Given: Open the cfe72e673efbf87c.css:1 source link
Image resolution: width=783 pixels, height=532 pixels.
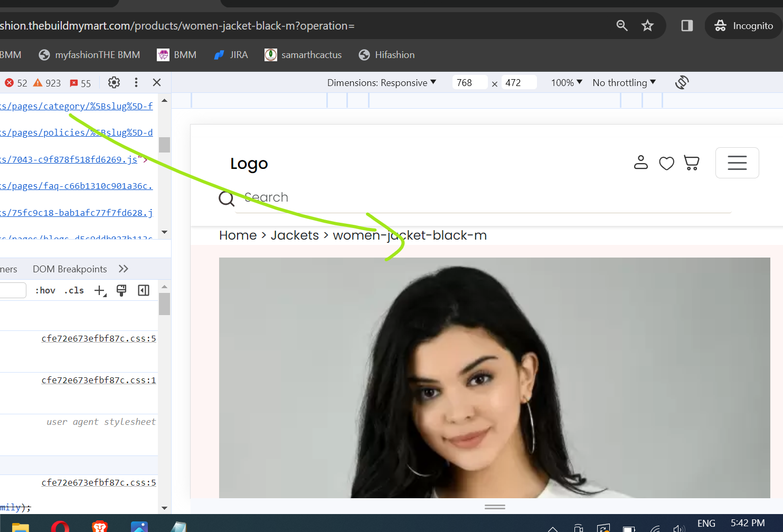Looking at the screenshot, I should (x=99, y=380).
